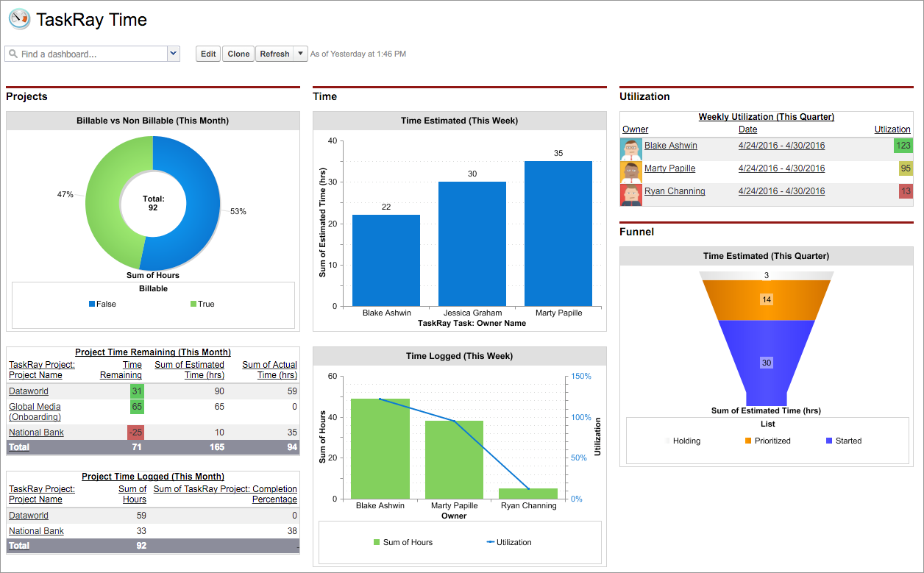Open Blake Ashwin owner link
The width and height of the screenshot is (924, 573).
click(x=671, y=146)
